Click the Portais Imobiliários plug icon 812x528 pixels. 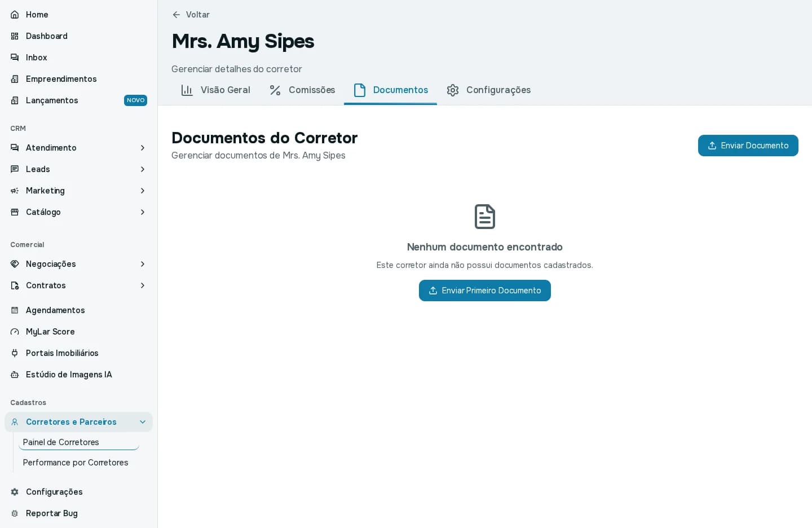[x=15, y=353]
